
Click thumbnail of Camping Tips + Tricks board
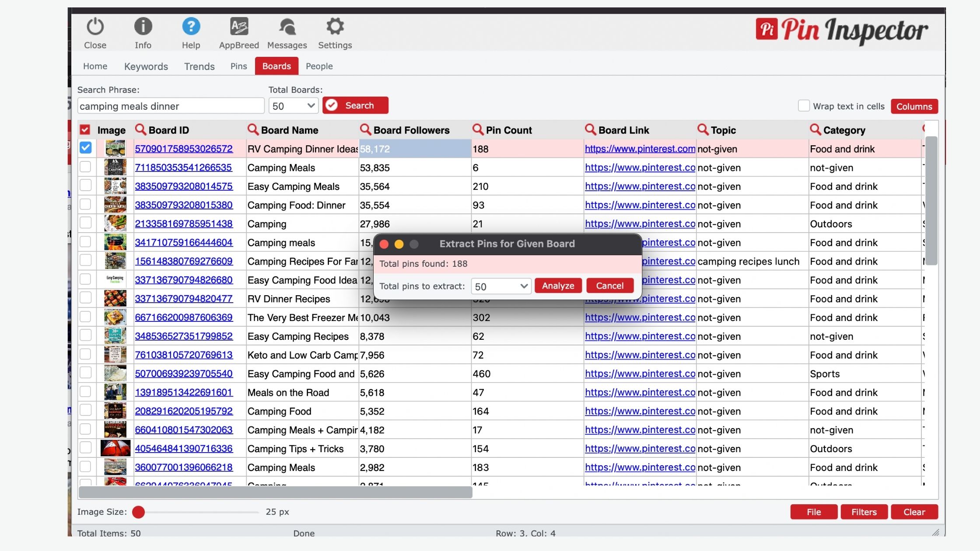[x=115, y=449]
